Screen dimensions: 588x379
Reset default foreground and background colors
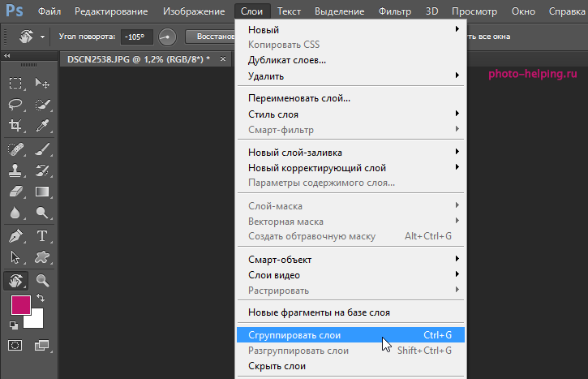(14, 325)
